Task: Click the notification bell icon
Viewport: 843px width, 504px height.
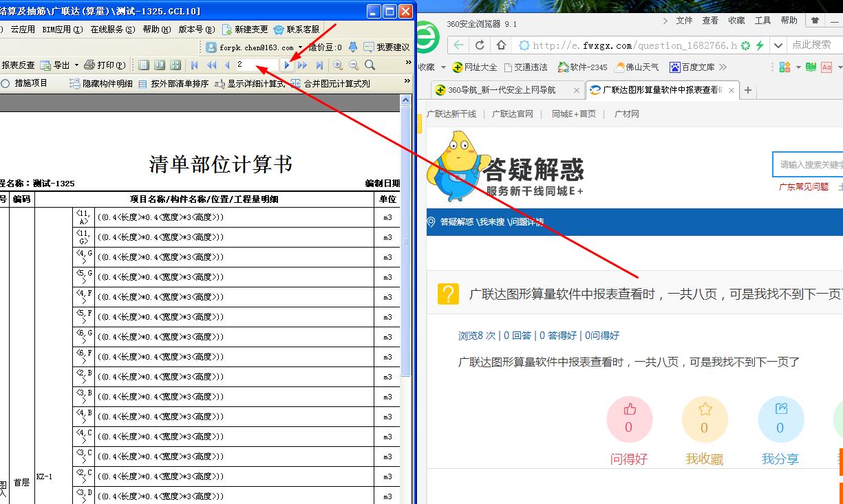Action: tap(353, 47)
